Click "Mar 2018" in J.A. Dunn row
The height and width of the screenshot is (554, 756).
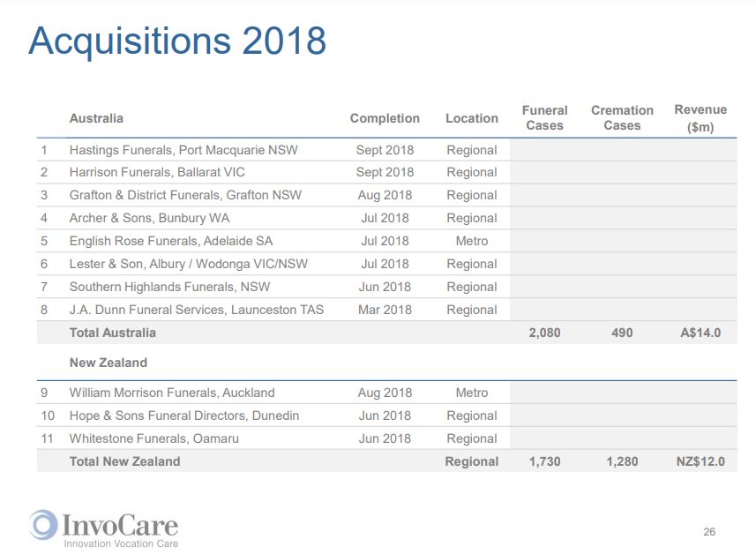385,310
